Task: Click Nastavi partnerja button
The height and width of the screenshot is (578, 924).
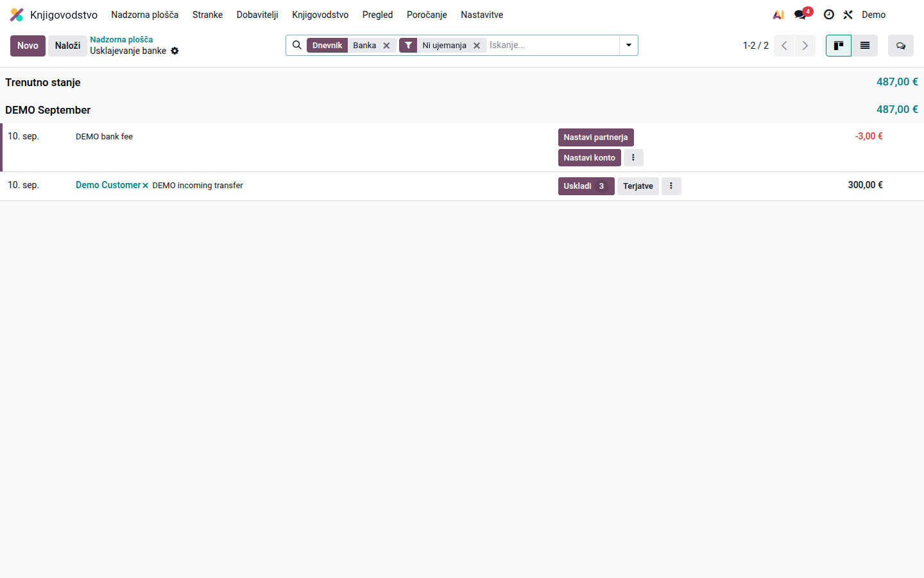Action: tap(595, 137)
